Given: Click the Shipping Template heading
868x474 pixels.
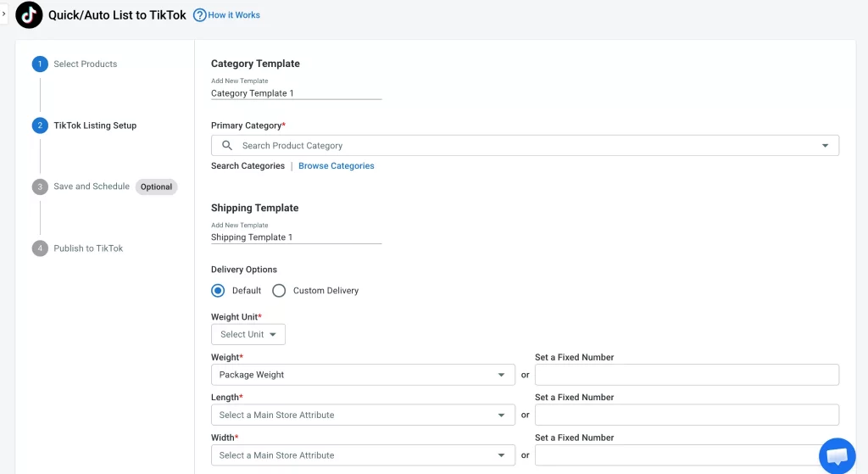Looking at the screenshot, I should pos(254,209).
